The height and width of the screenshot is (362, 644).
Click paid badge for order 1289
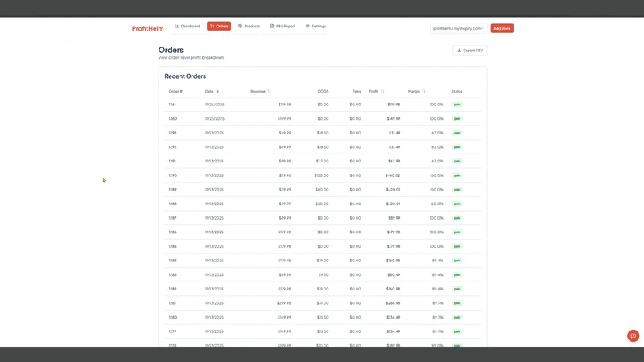[x=457, y=190]
